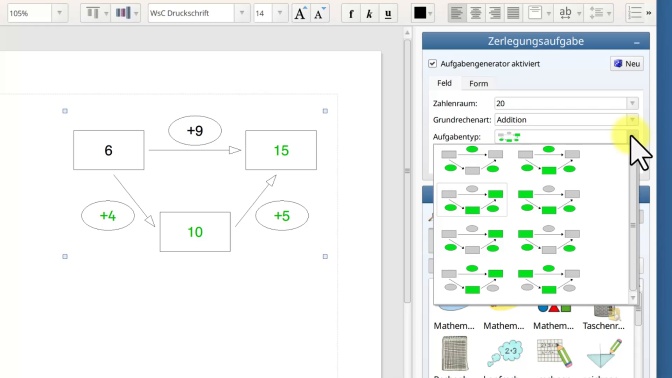Click the box containing 6
This screenshot has height=378, width=672.
[x=108, y=150]
